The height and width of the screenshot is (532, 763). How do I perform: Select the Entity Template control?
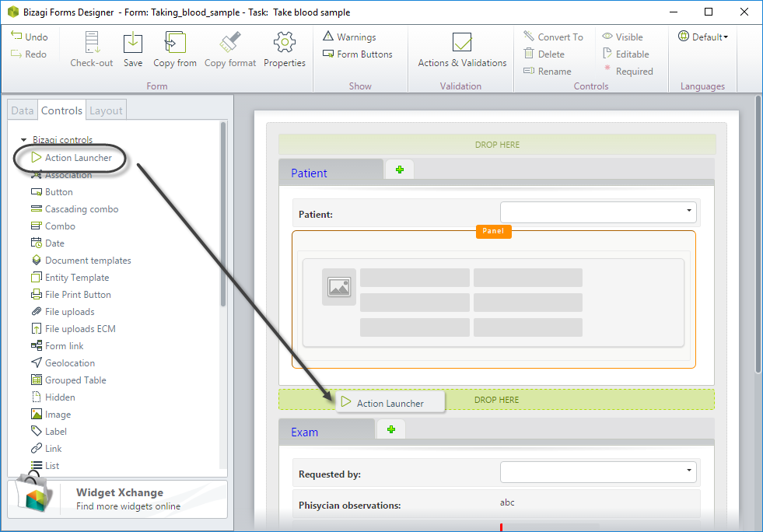[x=70, y=278]
